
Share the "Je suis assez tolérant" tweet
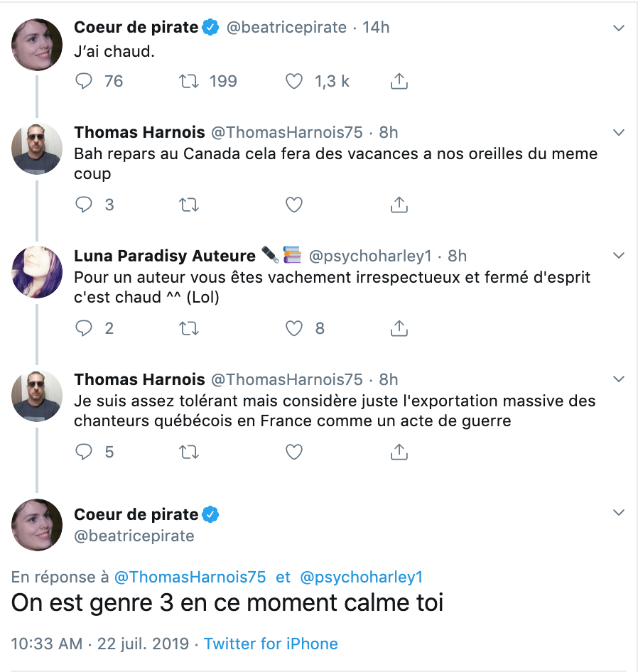point(399,452)
